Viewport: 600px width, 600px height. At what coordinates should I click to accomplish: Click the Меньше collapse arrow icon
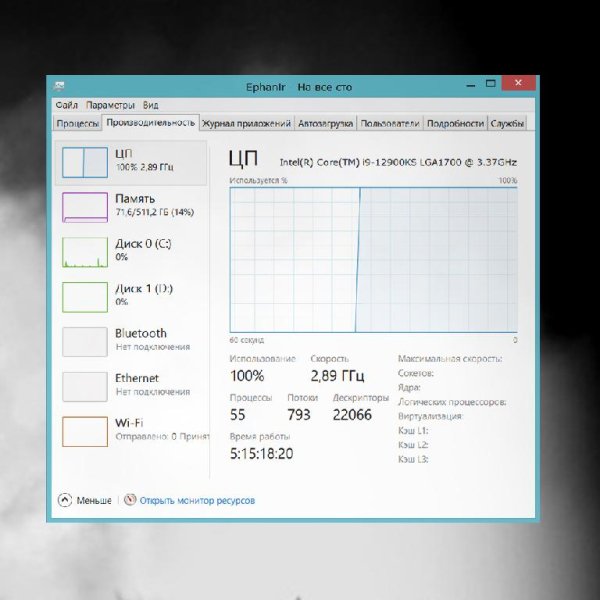tap(65, 500)
